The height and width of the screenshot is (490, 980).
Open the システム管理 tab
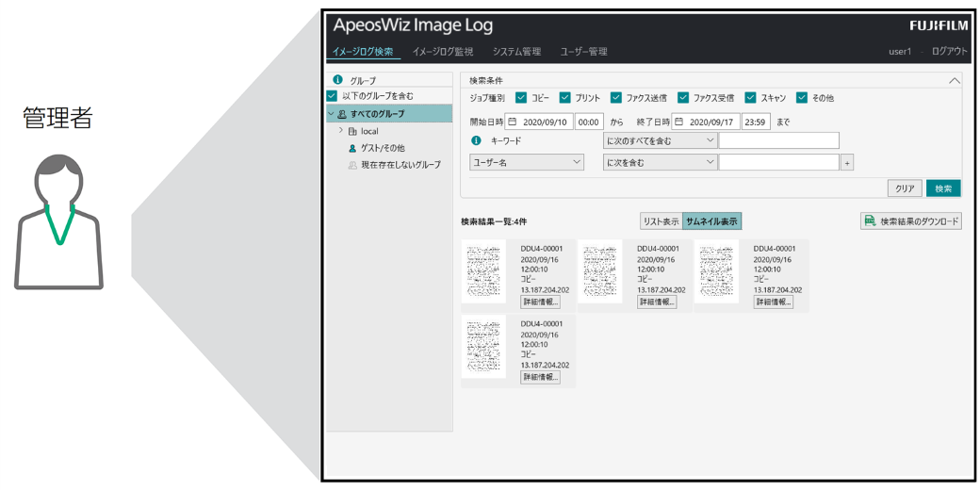click(x=516, y=52)
